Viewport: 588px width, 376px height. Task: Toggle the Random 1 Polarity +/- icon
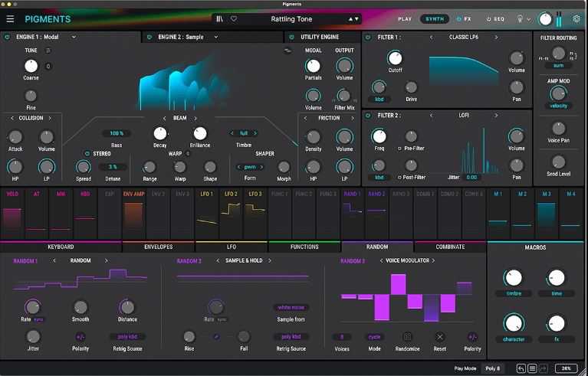(x=80, y=337)
